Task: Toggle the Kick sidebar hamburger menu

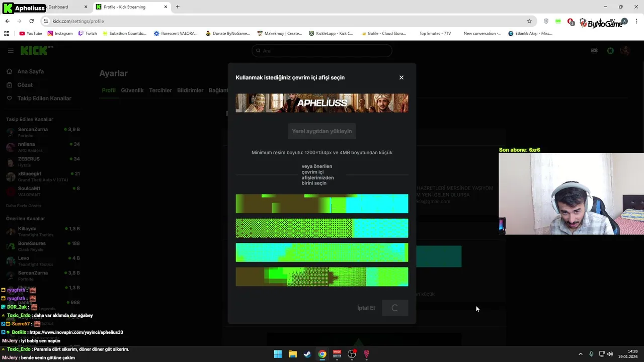Action: [x=11, y=51]
